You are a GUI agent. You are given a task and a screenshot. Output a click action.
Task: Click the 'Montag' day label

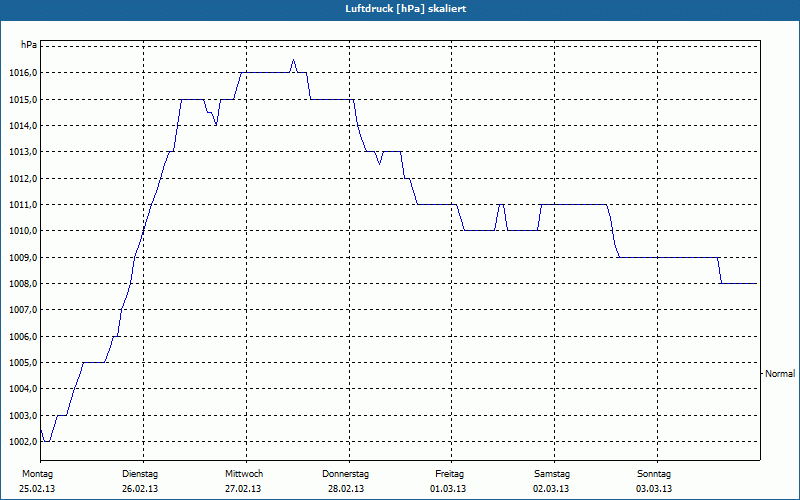(37, 474)
